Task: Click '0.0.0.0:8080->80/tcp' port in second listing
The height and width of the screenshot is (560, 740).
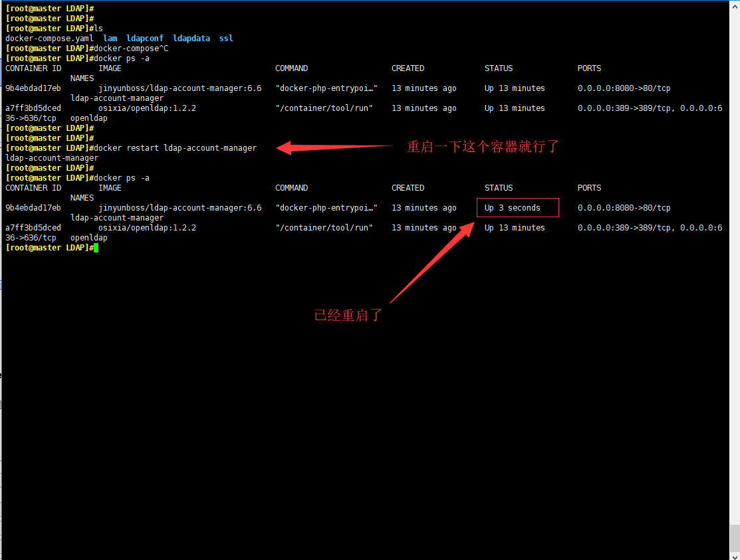Action: [624, 208]
